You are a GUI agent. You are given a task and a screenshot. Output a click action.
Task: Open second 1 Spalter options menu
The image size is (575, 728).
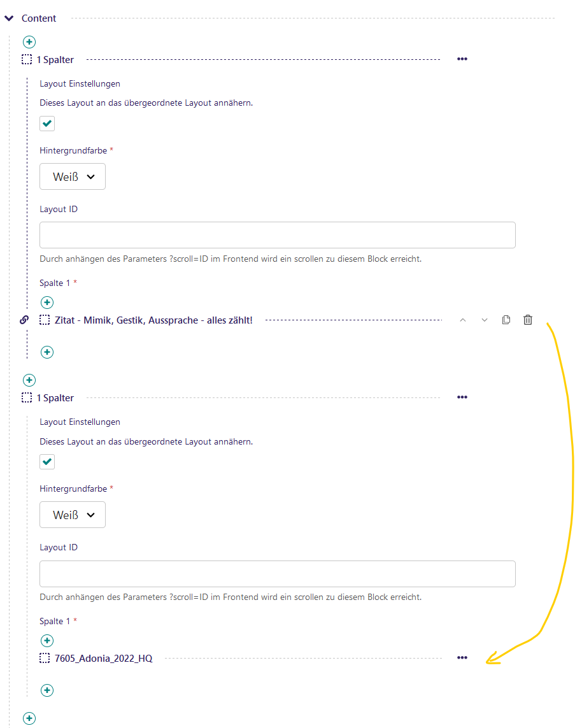(x=462, y=397)
